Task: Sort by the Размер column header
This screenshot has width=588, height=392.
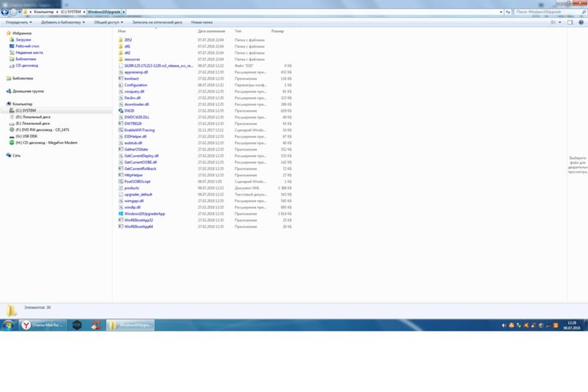Action: (x=278, y=31)
